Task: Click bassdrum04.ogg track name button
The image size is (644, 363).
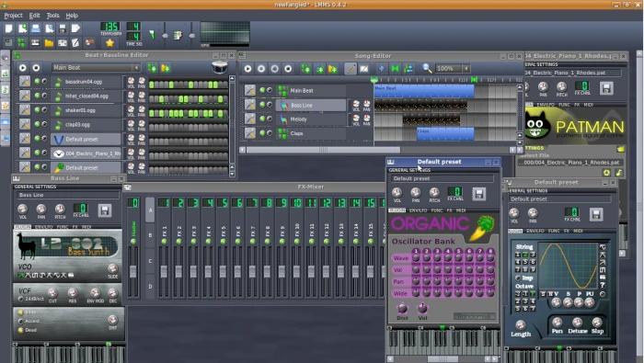Action: point(86,82)
